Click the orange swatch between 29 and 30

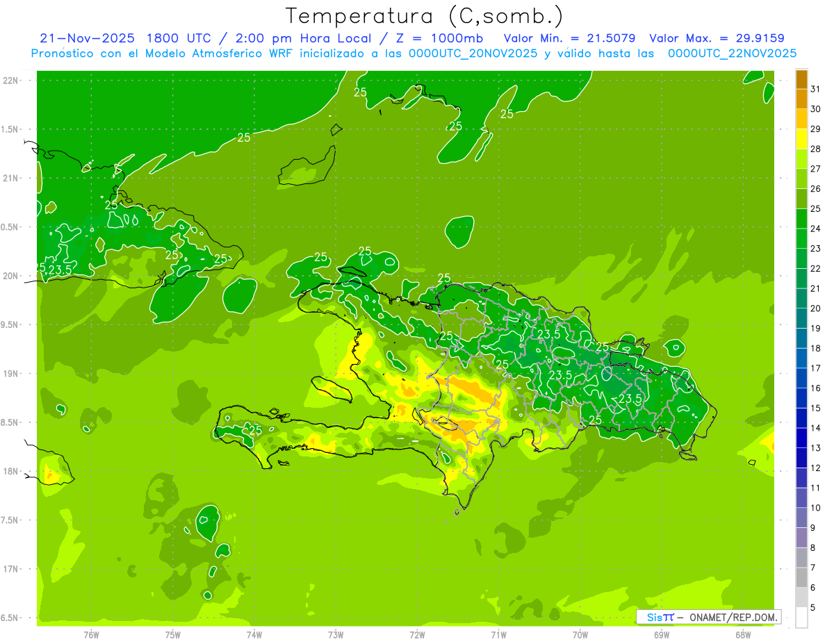tap(801, 119)
